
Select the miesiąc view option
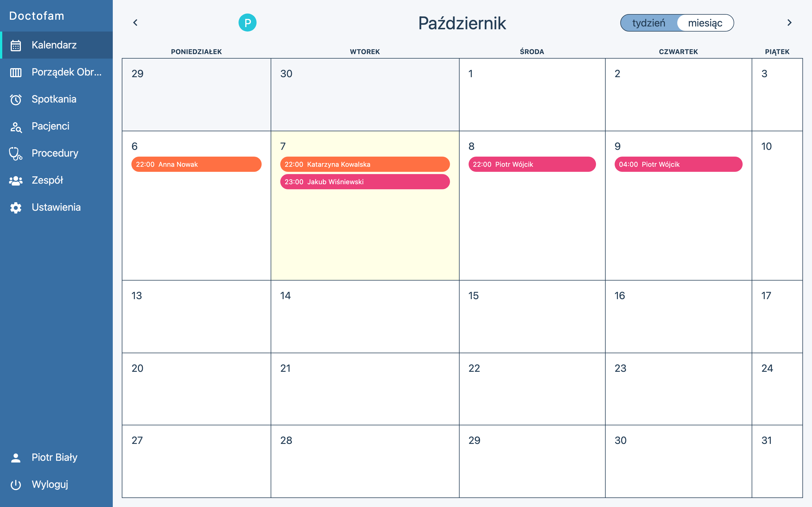[705, 23]
